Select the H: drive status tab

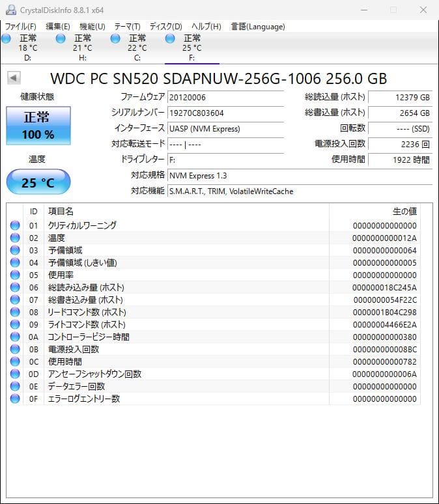pyautogui.click(x=82, y=48)
